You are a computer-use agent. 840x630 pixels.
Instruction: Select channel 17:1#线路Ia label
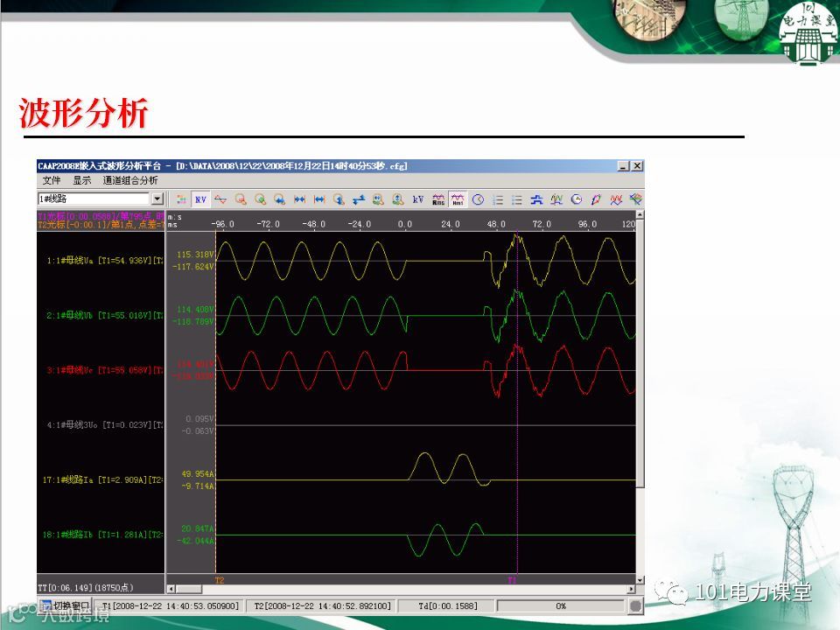pyautogui.click(x=103, y=480)
